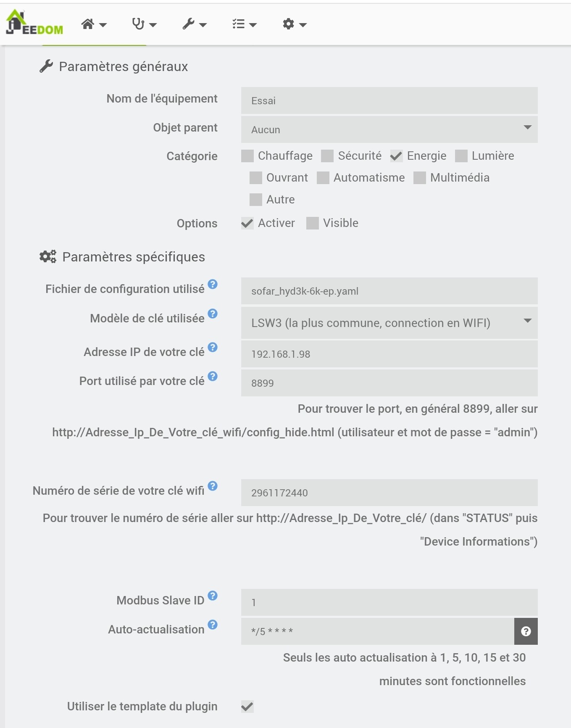The height and width of the screenshot is (728, 571).
Task: Toggle the Visible option checkbox
Action: point(313,223)
